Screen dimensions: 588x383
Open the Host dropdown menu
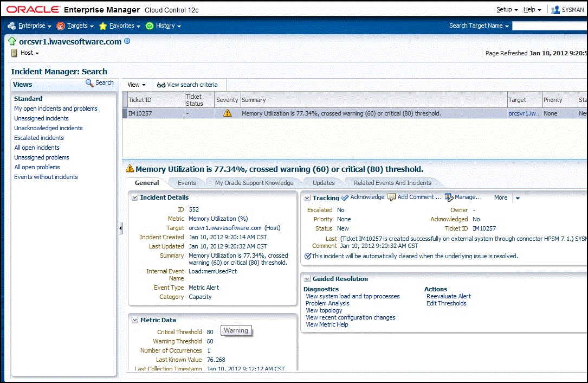[30, 53]
